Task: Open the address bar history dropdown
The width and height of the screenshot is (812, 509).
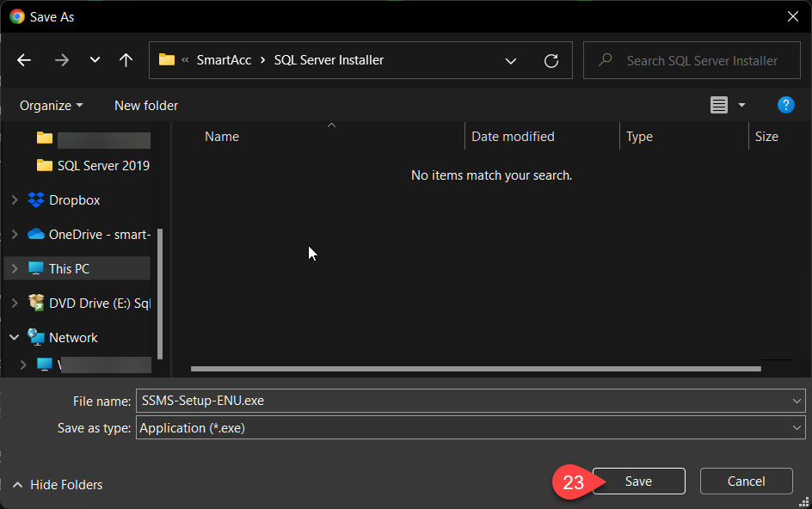Action: click(511, 60)
